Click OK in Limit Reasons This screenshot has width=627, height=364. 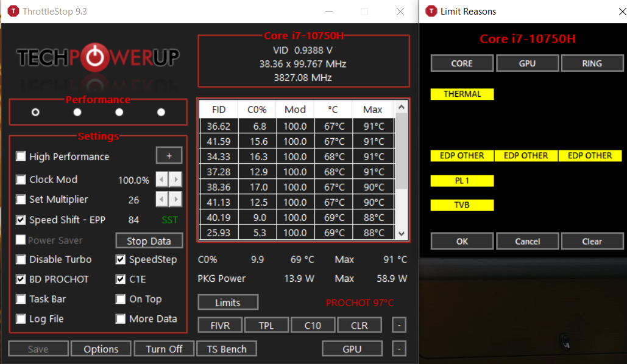click(462, 241)
